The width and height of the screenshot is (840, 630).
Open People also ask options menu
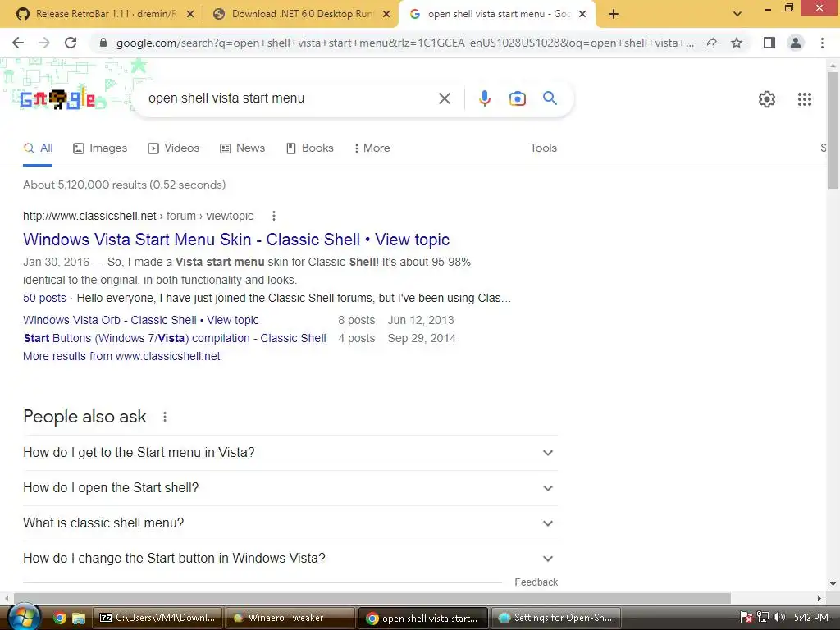pyautogui.click(x=165, y=417)
